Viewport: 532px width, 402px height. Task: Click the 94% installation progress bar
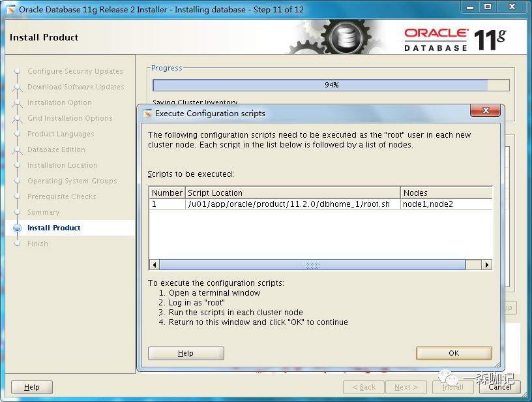tap(331, 85)
